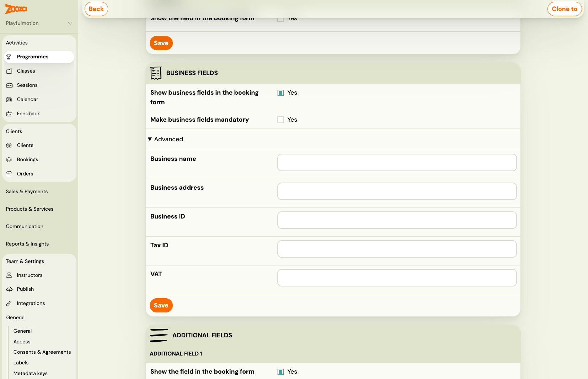Go to Sessions page
Viewport: 588px width, 379px height.
(x=39, y=85)
